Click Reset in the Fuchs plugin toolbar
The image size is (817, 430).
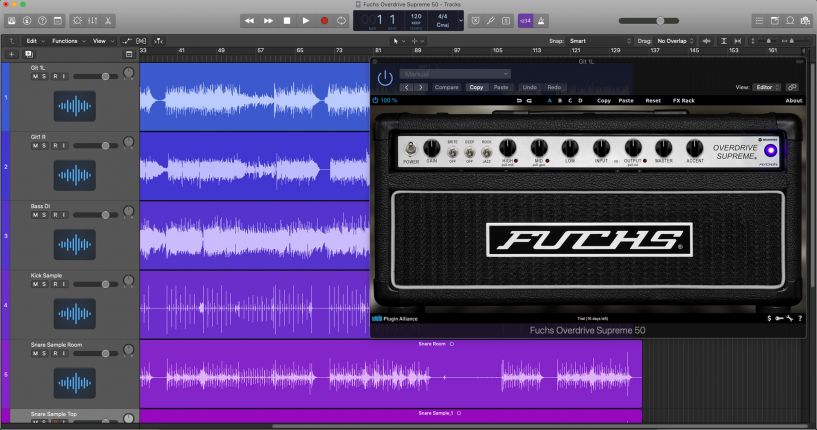click(x=653, y=101)
